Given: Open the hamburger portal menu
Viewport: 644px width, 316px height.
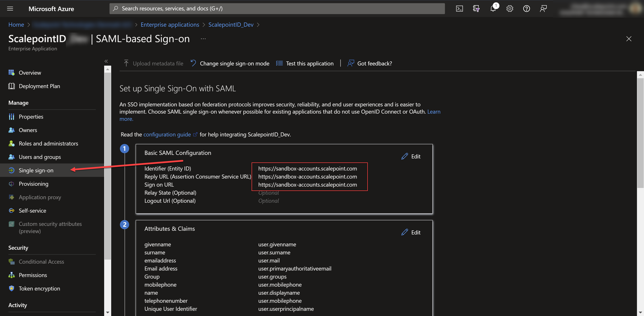Looking at the screenshot, I should coord(10,9).
